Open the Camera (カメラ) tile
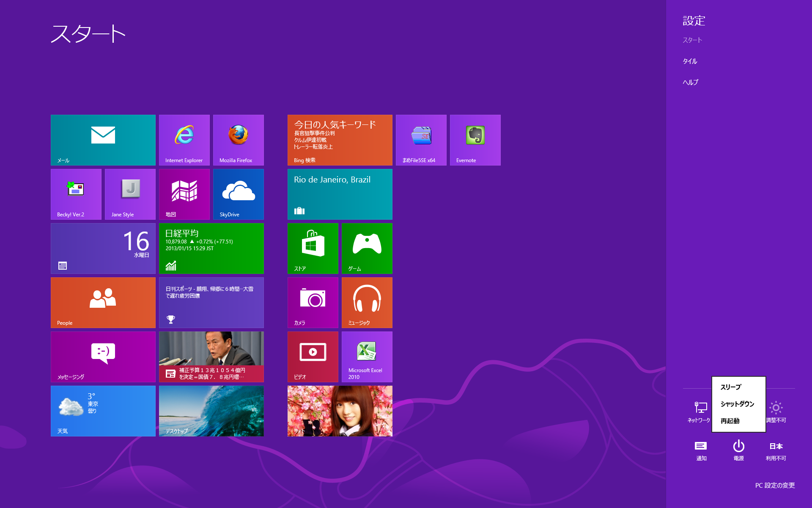812x508 pixels. (313, 302)
